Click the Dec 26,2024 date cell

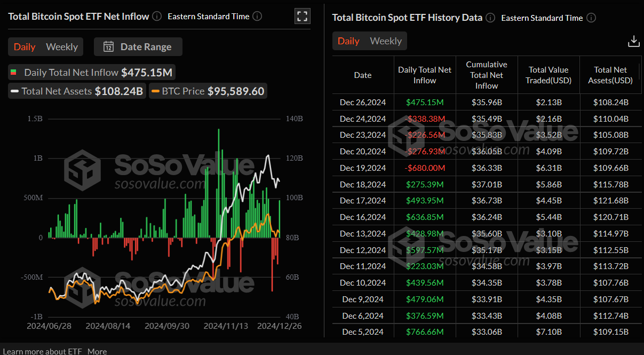(x=363, y=102)
